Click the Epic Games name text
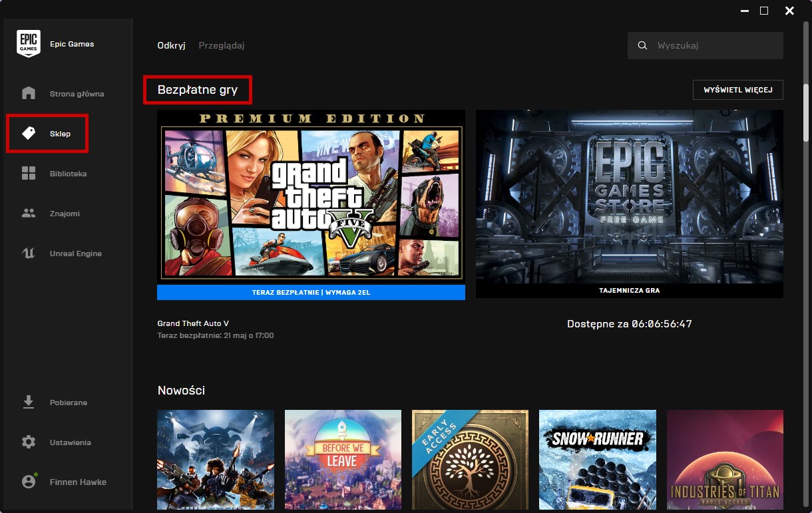The height and width of the screenshot is (513, 812). (x=72, y=44)
